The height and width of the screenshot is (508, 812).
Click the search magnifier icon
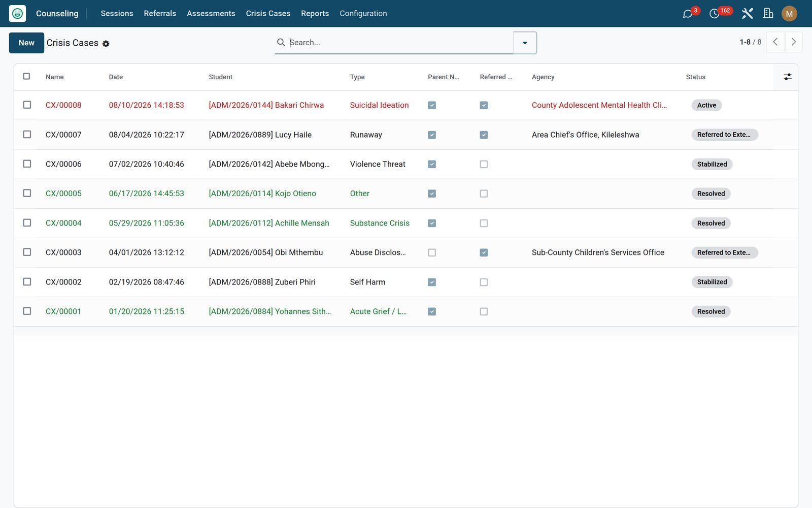pyautogui.click(x=281, y=42)
